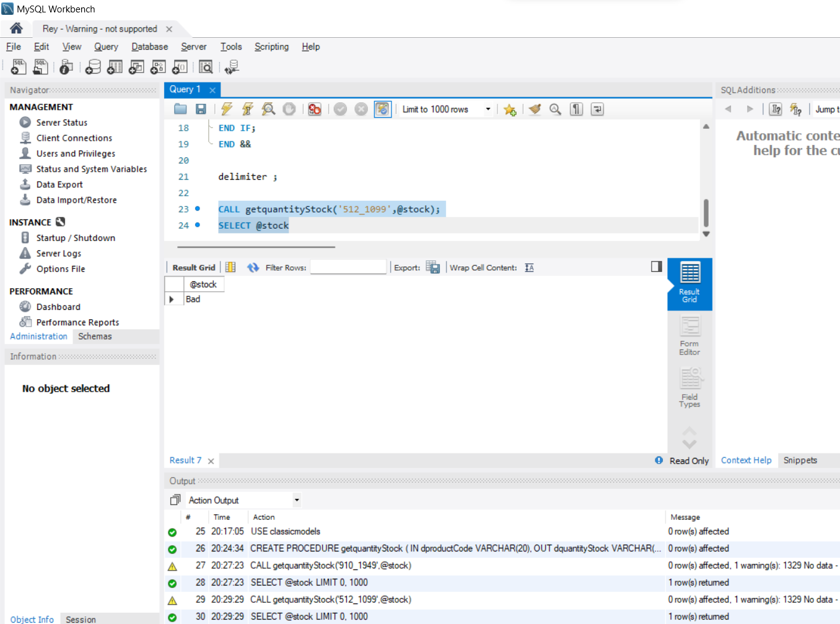Toggle stop-on-error execution icon

coord(315,109)
